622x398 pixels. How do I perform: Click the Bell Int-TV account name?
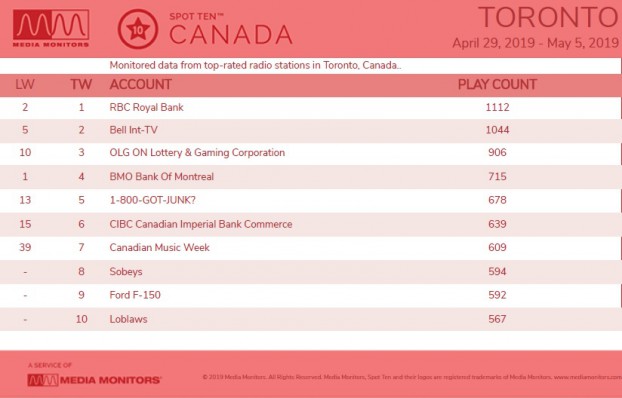tap(134, 130)
